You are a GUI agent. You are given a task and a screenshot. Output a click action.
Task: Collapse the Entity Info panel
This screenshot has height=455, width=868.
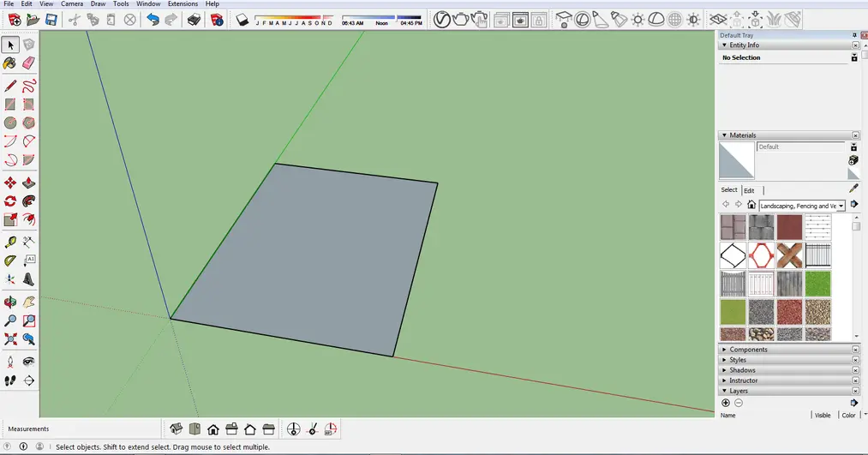click(x=724, y=45)
